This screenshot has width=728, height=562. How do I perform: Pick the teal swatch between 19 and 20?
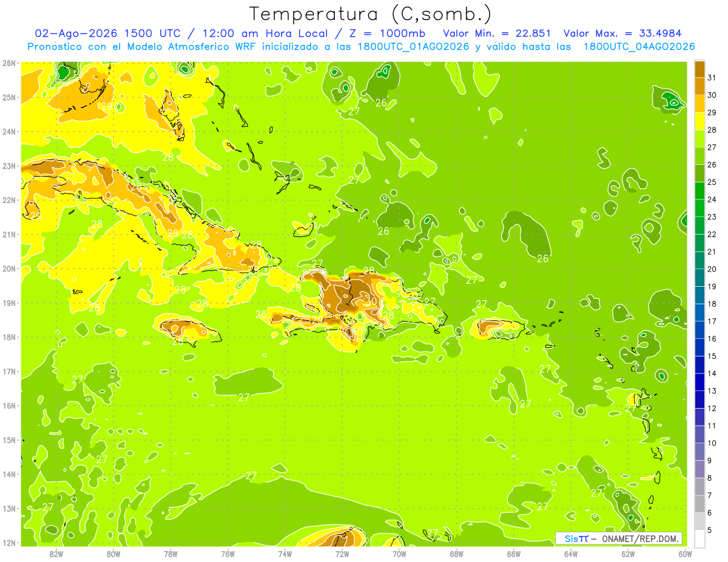click(x=699, y=278)
